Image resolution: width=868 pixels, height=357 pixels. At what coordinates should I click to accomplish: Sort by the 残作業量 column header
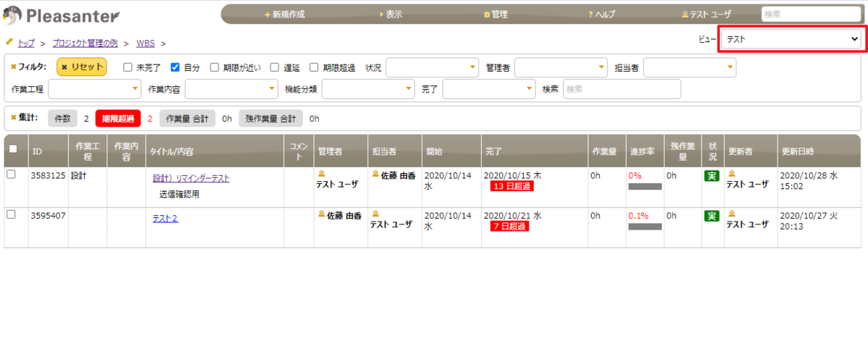[682, 151]
